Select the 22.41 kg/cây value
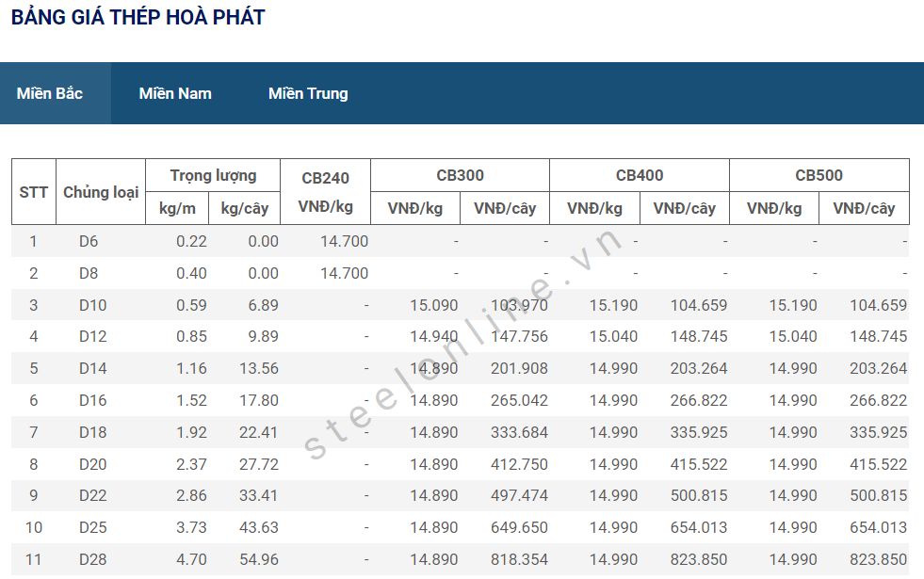Screen dimensions: 924x579 tap(259, 432)
